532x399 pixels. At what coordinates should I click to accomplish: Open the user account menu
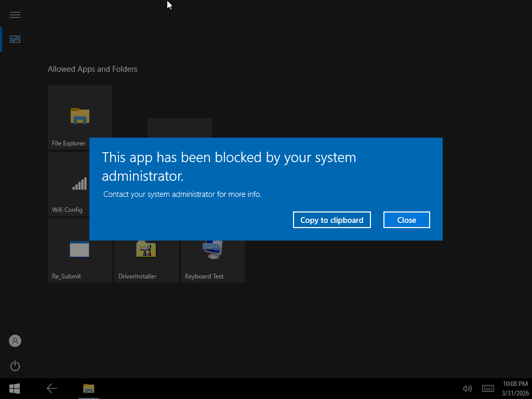pyautogui.click(x=15, y=341)
